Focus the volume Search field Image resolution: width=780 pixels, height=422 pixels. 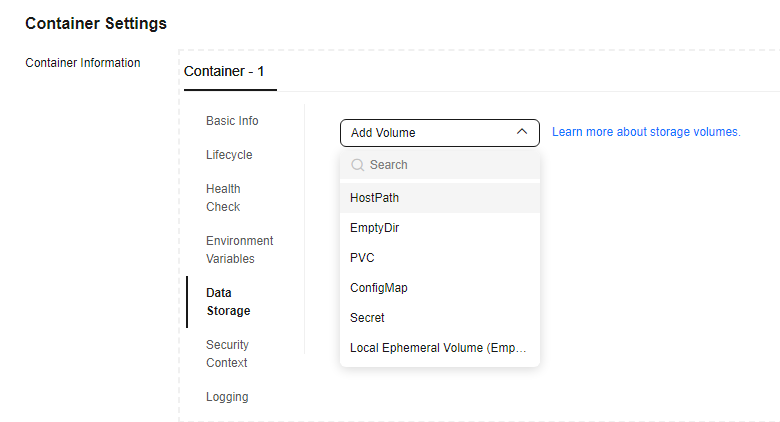tap(440, 165)
